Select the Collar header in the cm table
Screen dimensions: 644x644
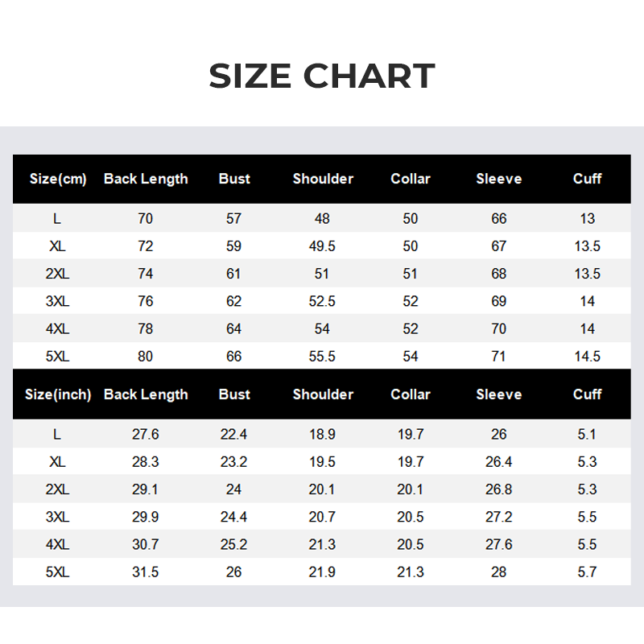(411, 179)
